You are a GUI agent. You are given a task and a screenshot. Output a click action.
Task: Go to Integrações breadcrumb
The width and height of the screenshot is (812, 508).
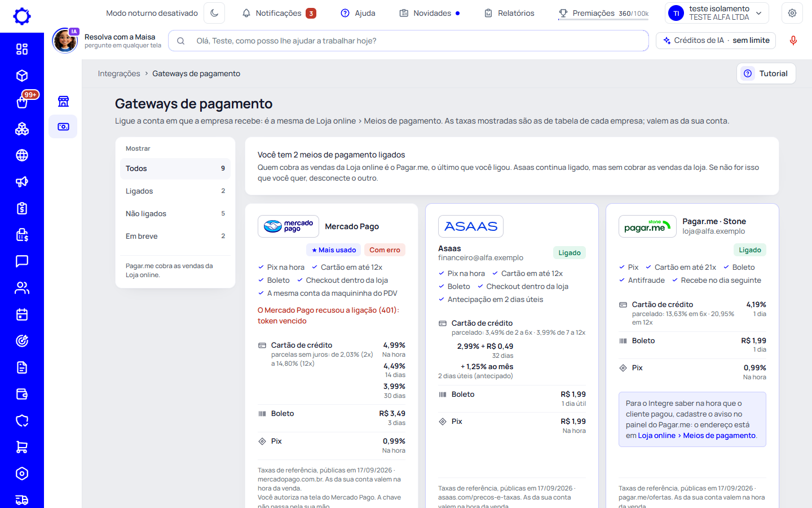tap(119, 73)
